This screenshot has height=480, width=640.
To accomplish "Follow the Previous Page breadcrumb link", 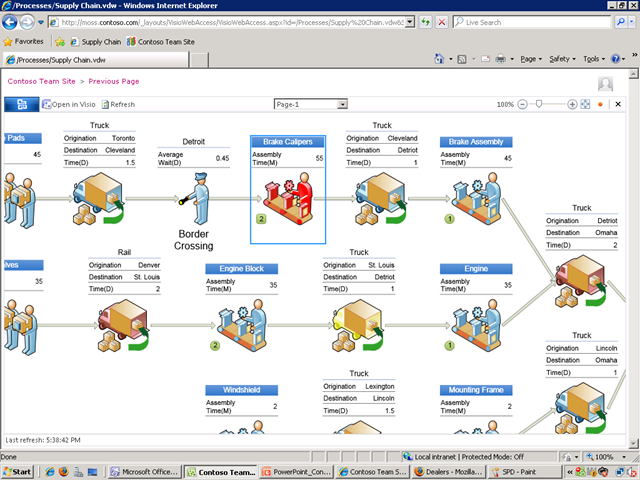I will [114, 81].
